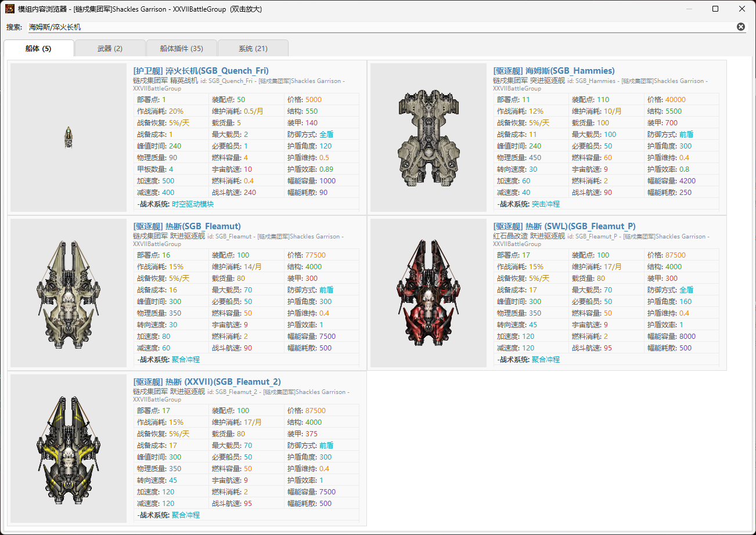This screenshot has width=756, height=535.
Task: Select the 系统 (21) tab
Action: pos(253,49)
